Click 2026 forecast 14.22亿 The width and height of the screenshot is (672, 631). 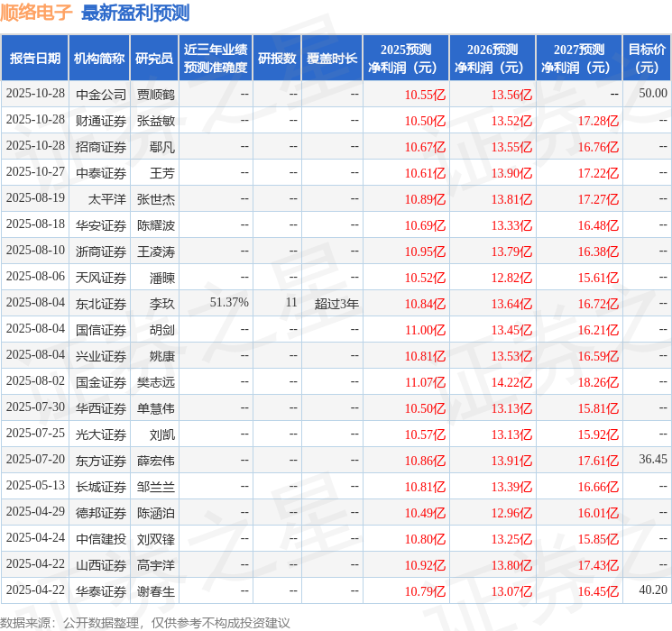pos(511,382)
